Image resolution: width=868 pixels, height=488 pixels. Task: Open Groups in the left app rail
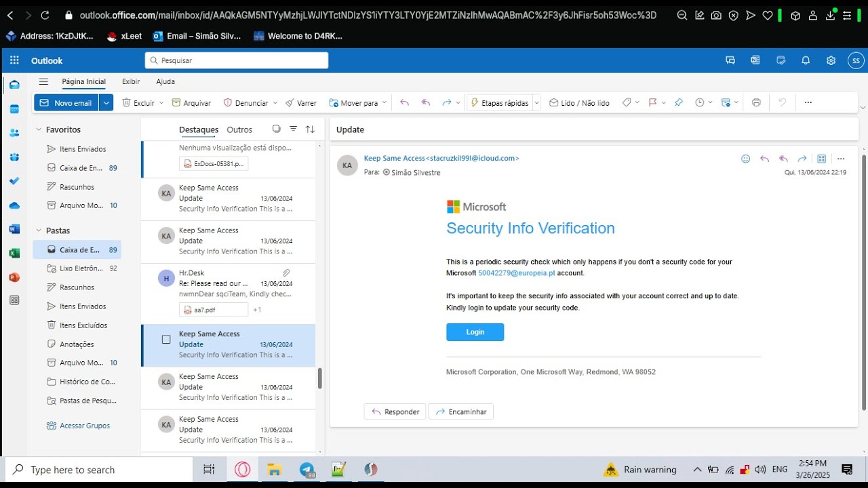click(x=14, y=157)
